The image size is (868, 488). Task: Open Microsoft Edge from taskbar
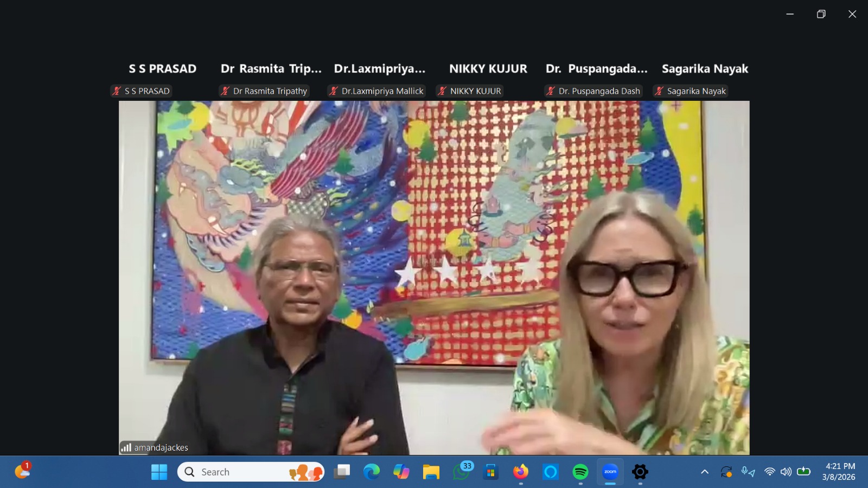(x=372, y=472)
